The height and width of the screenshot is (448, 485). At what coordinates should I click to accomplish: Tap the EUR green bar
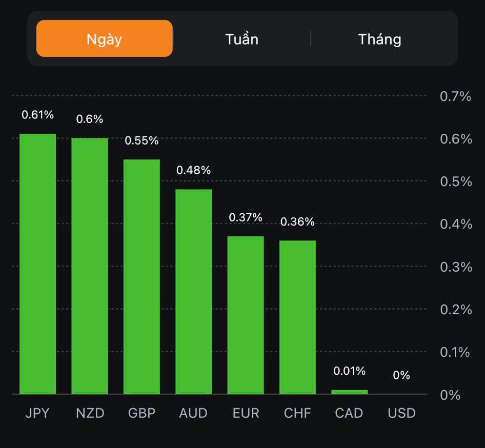[x=246, y=315]
